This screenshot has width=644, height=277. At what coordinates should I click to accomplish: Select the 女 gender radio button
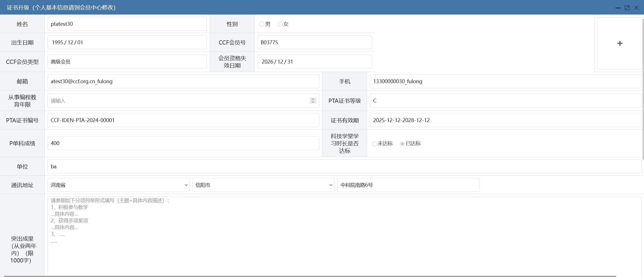280,24
